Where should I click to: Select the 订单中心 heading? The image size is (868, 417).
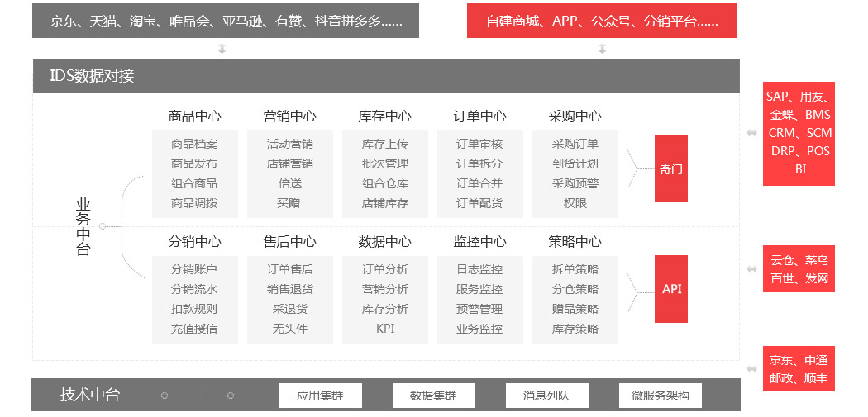tap(479, 116)
